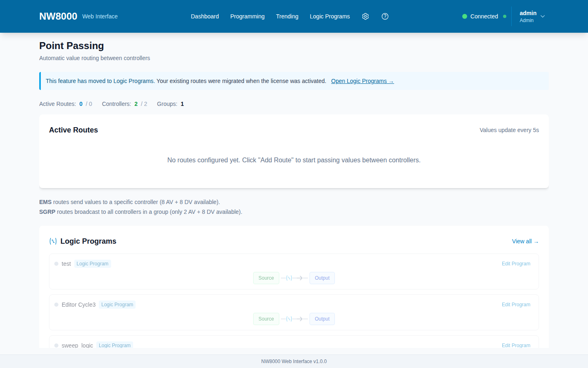Edit Program for Editor Cycle3
588x368 pixels.
pyautogui.click(x=516, y=305)
